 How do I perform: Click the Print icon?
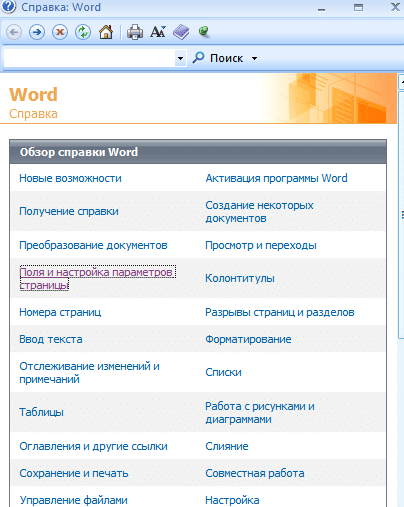(135, 32)
